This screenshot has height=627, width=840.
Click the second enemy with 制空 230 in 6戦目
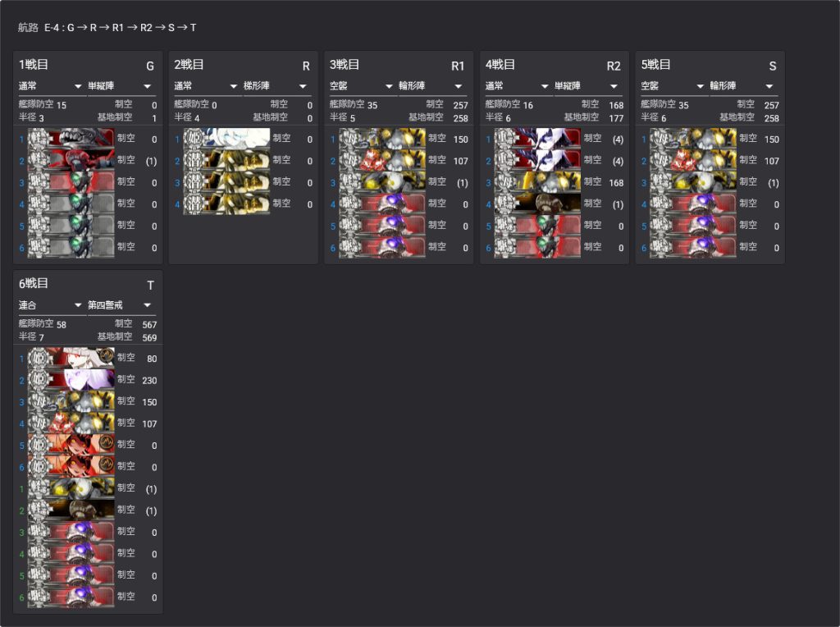click(x=71, y=379)
